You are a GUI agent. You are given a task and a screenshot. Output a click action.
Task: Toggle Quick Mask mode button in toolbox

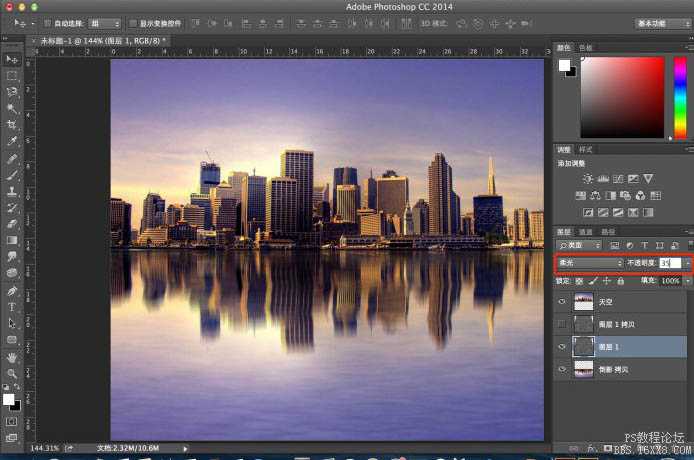[12, 421]
